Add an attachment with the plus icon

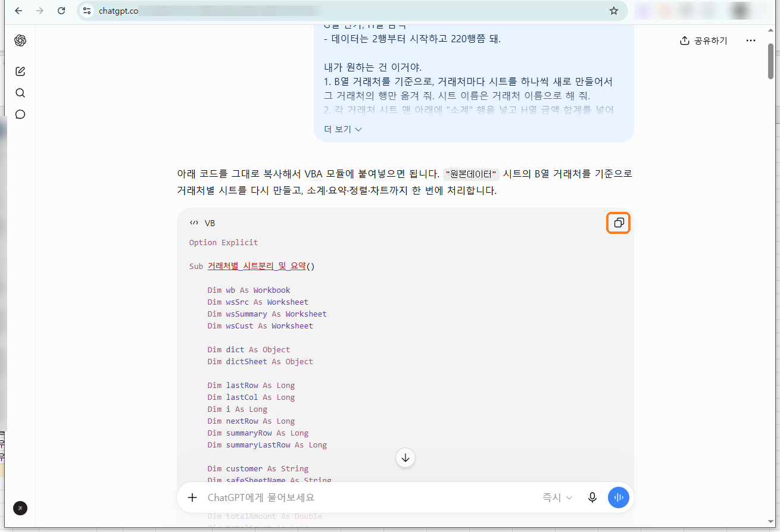click(x=192, y=497)
